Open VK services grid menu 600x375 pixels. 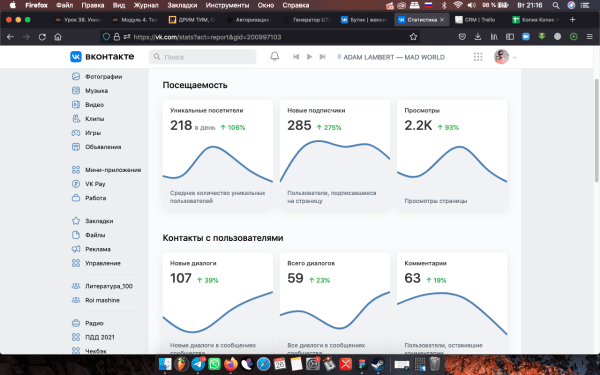click(x=478, y=57)
